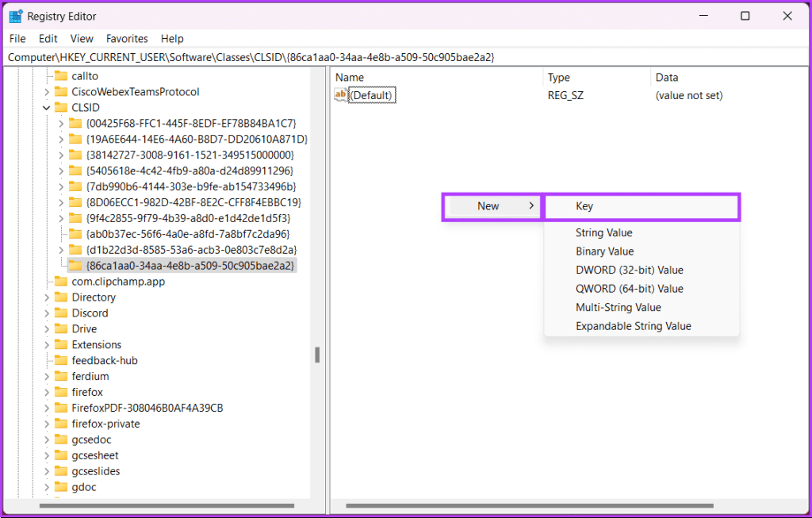Choose Key from the New submenu
The width and height of the screenshot is (812, 518).
642,206
